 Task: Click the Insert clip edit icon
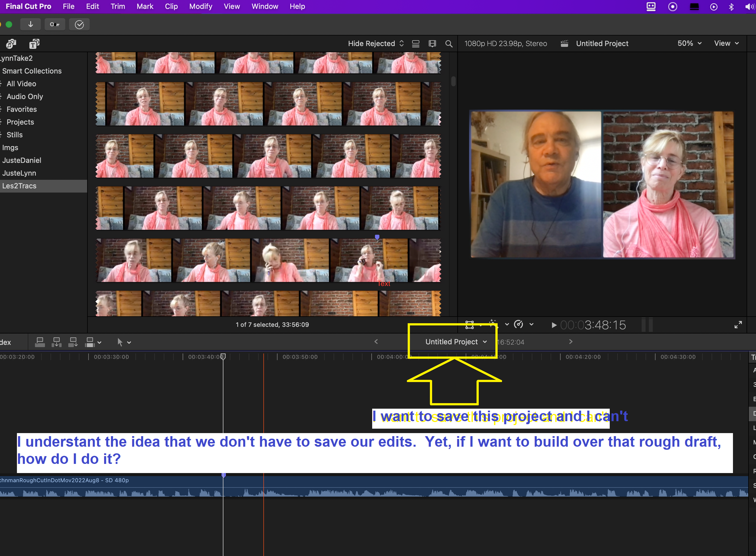[56, 342]
